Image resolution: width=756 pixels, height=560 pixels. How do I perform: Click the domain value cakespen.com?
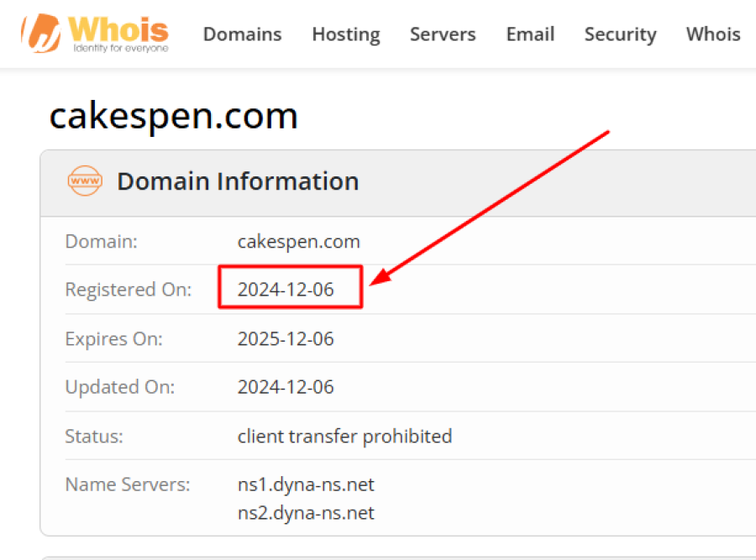click(x=299, y=242)
